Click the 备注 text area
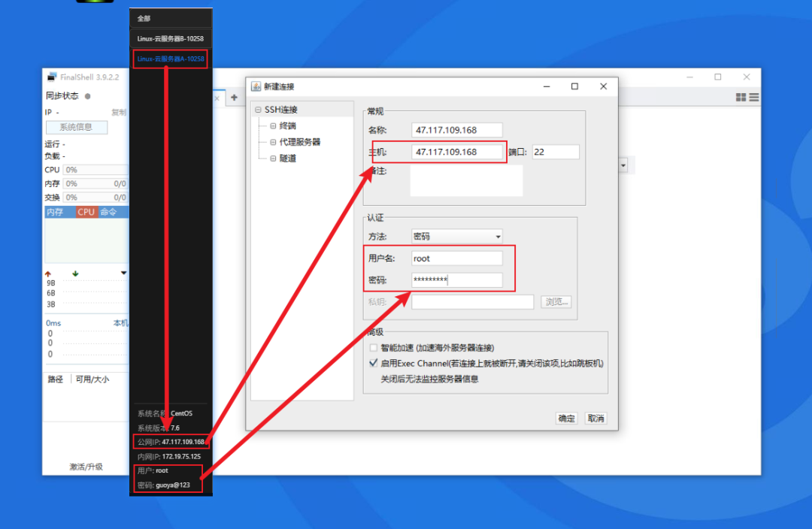812x529 pixels. [x=466, y=180]
